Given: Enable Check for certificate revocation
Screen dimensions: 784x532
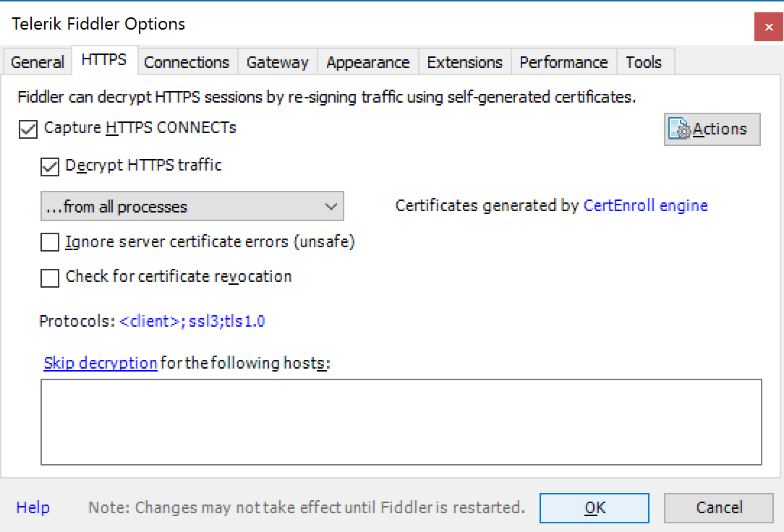Looking at the screenshot, I should [50, 278].
